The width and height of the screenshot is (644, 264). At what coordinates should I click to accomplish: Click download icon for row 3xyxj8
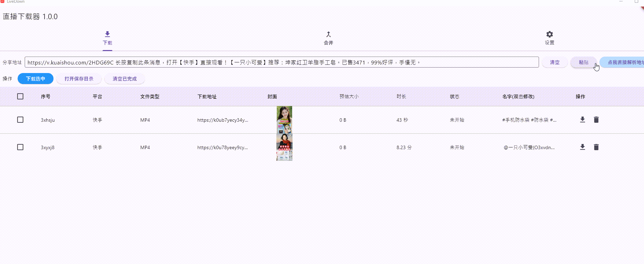click(582, 147)
